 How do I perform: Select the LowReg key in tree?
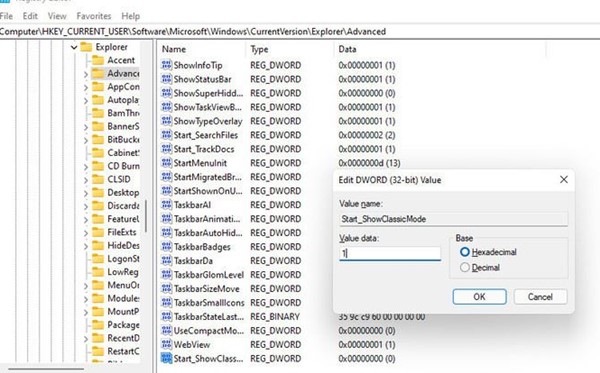pos(123,272)
